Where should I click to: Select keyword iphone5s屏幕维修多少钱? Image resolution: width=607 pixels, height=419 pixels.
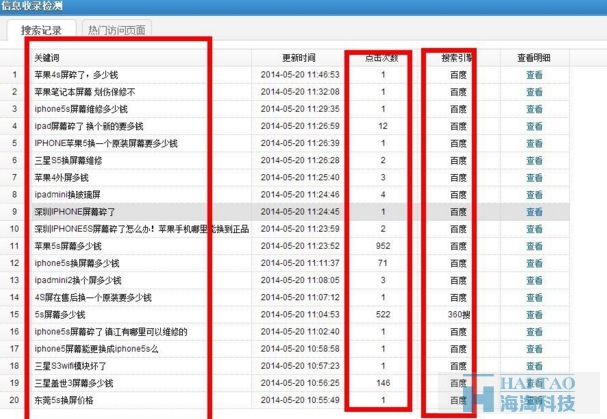point(81,109)
